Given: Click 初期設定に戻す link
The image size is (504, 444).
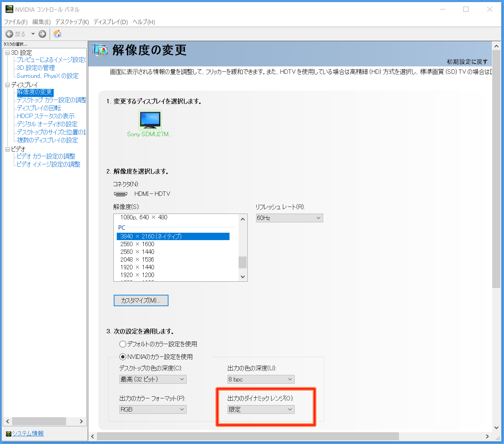Looking at the screenshot, I should [x=467, y=62].
